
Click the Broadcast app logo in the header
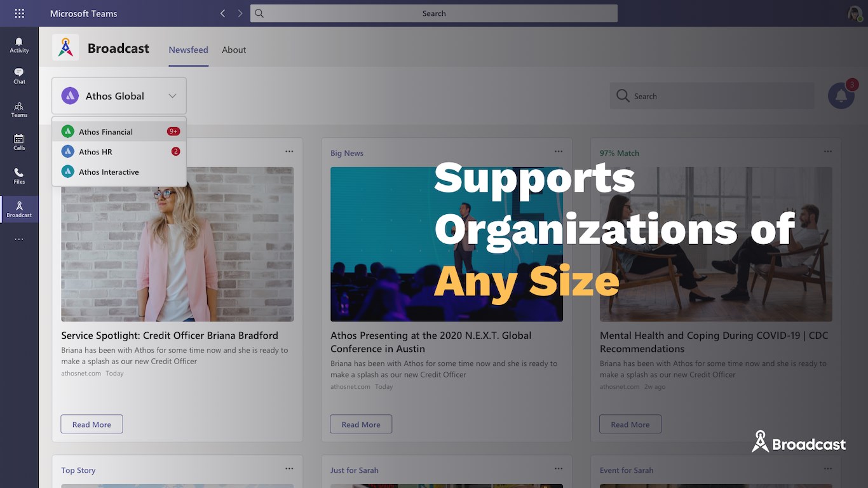click(x=65, y=48)
